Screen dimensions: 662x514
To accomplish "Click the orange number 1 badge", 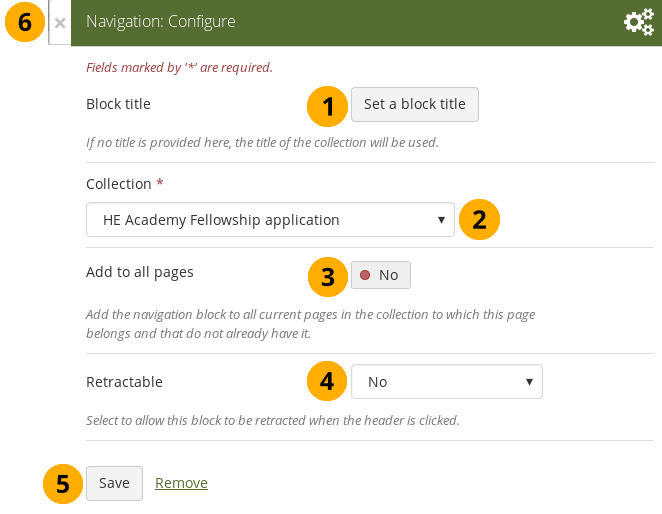I will point(327,106).
